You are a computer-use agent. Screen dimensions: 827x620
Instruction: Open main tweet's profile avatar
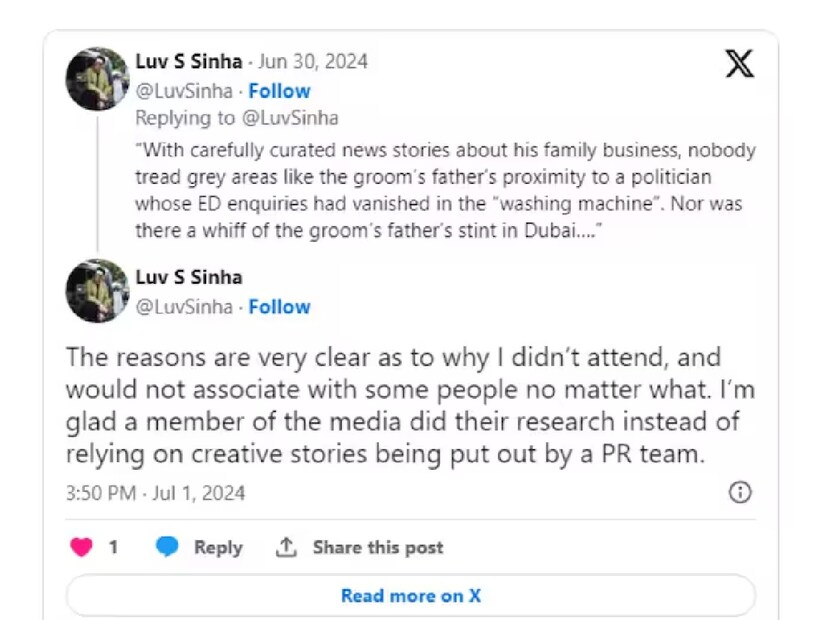pos(97,290)
